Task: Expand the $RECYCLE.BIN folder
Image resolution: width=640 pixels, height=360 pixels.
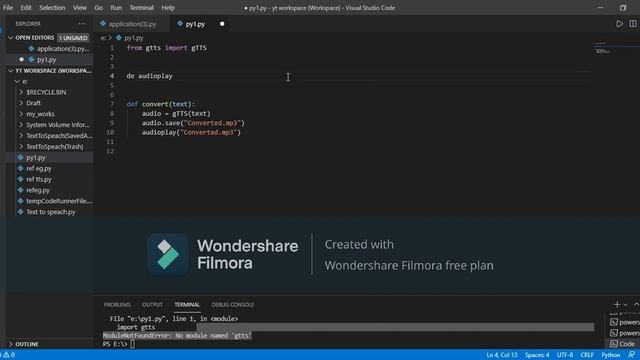Action: pos(22,92)
